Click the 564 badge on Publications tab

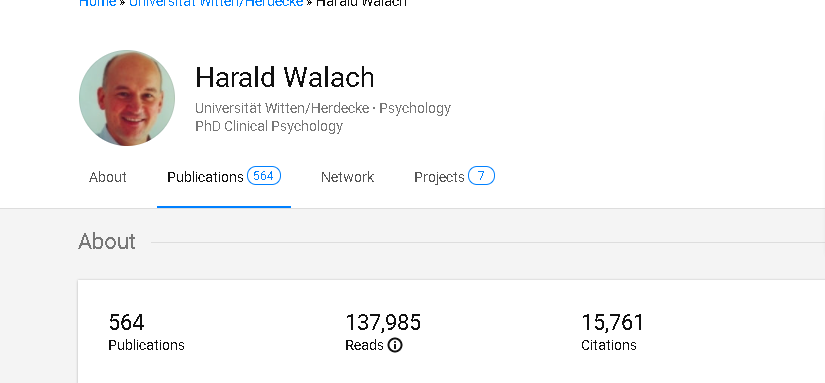[x=264, y=176]
